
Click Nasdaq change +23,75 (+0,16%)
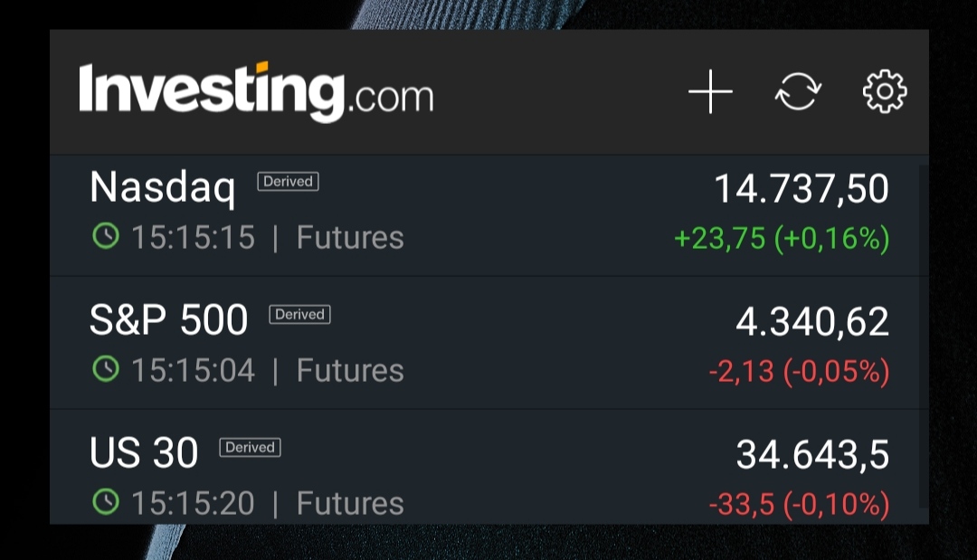(x=782, y=239)
